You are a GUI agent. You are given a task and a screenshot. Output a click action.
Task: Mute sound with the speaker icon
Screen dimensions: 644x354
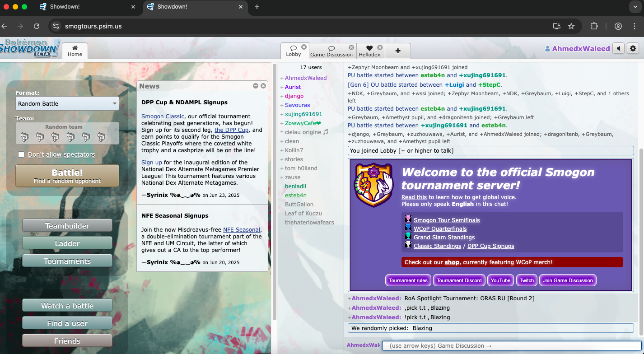[618, 48]
